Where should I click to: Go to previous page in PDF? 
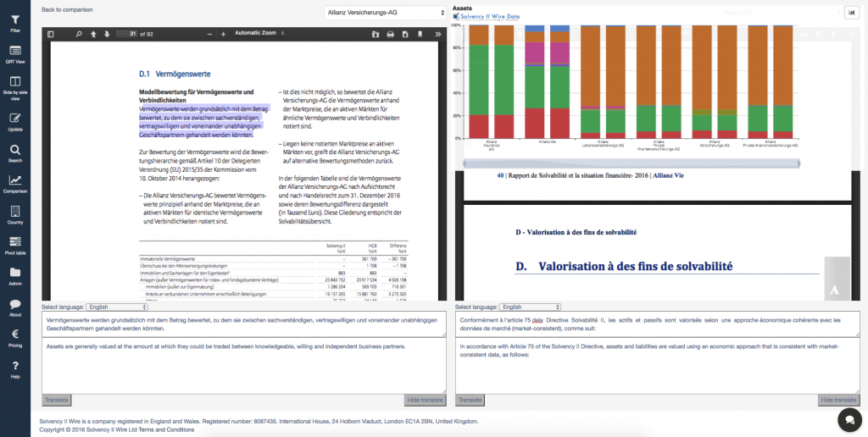tap(92, 34)
